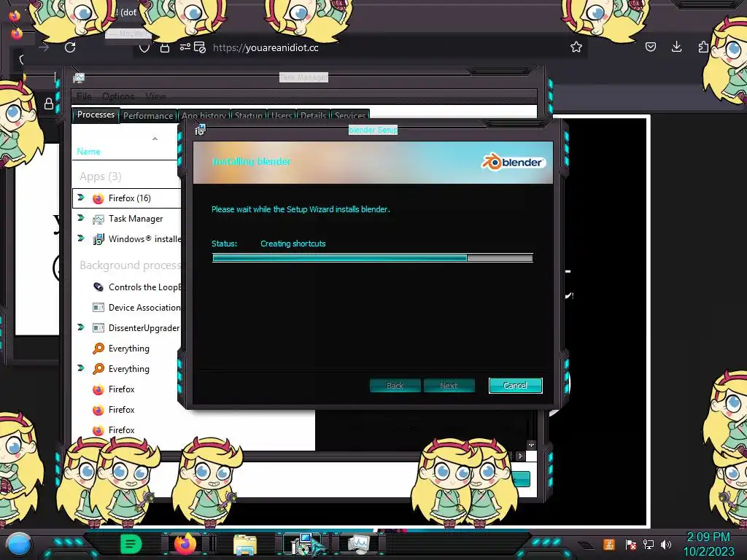Expand the second Everything process row
The image size is (747, 560).
point(80,368)
